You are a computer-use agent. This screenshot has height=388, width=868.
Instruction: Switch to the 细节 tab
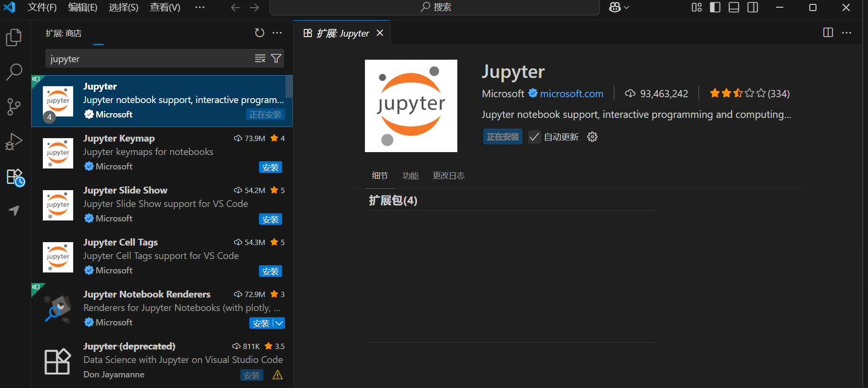pos(380,176)
